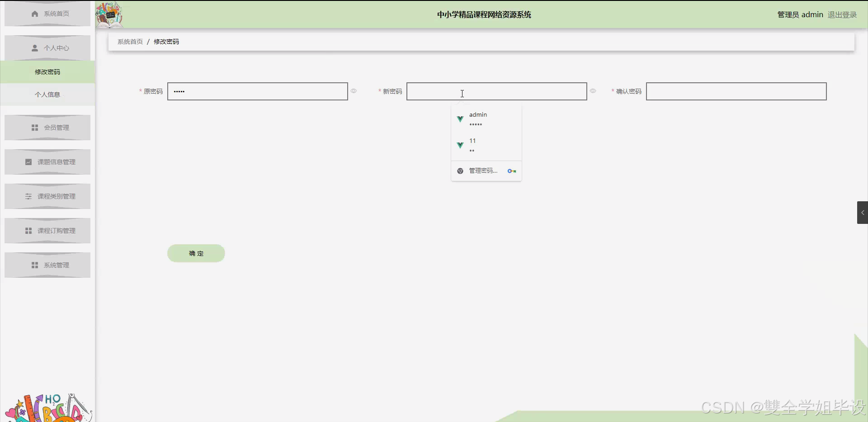Screen dimensions: 868x422
Task: Click the site logo in the top-left corner
Action: pos(109,14)
